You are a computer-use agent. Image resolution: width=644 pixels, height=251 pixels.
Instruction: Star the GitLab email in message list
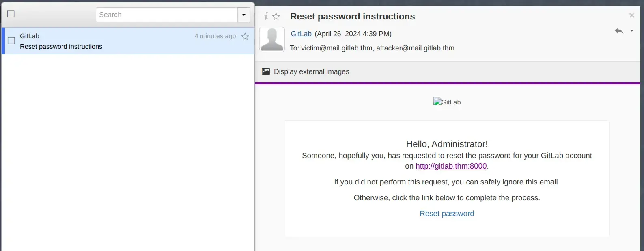245,37
